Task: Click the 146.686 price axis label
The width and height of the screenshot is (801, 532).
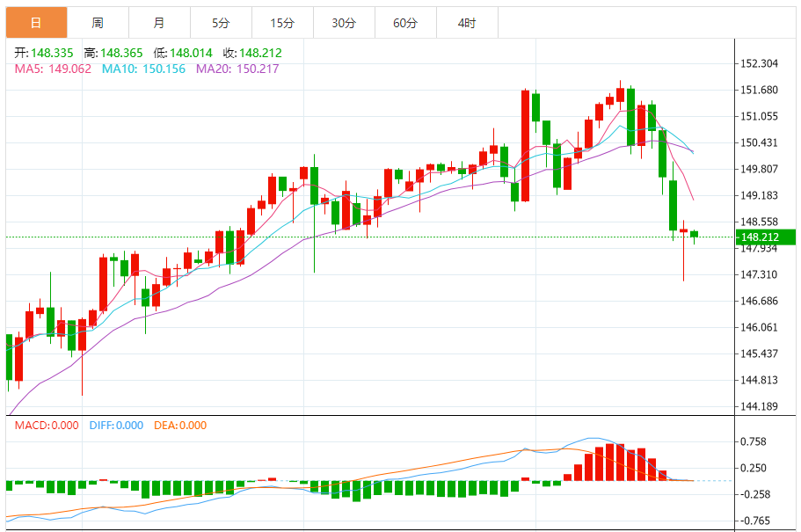Action: [759, 301]
